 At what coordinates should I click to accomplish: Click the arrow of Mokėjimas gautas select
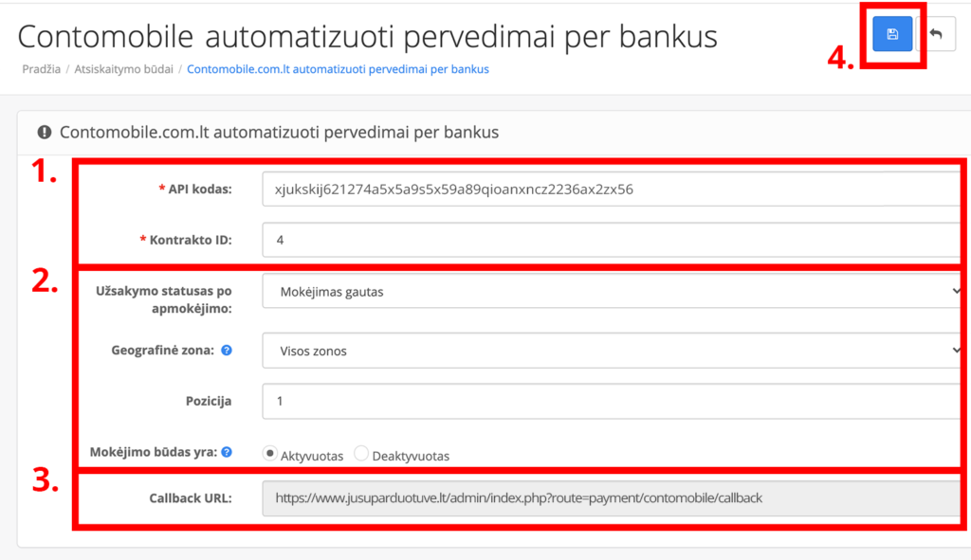[x=957, y=291]
